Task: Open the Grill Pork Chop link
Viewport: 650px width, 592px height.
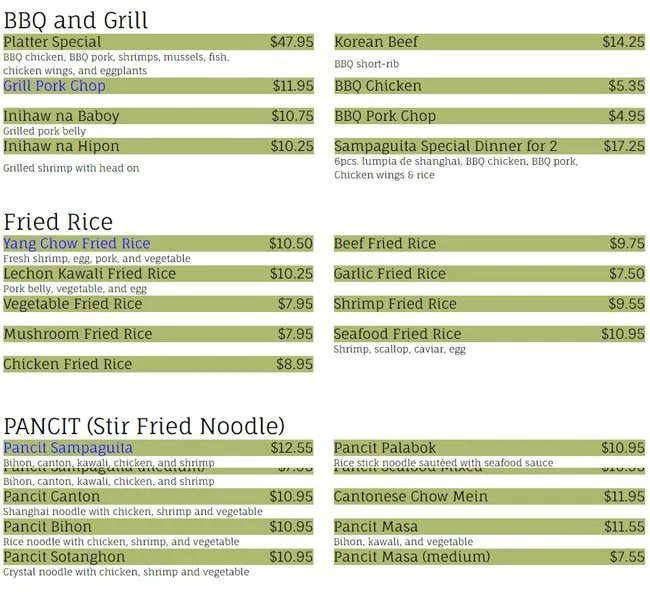Action: click(54, 86)
